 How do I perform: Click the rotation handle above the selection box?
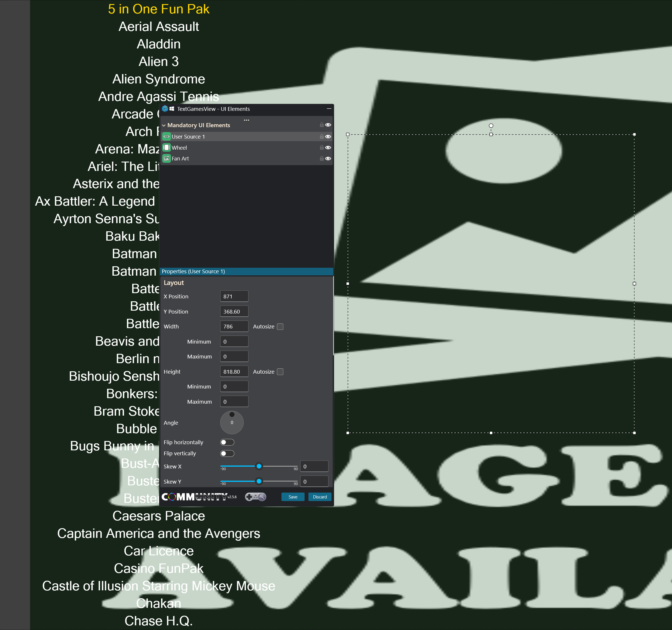click(x=491, y=126)
